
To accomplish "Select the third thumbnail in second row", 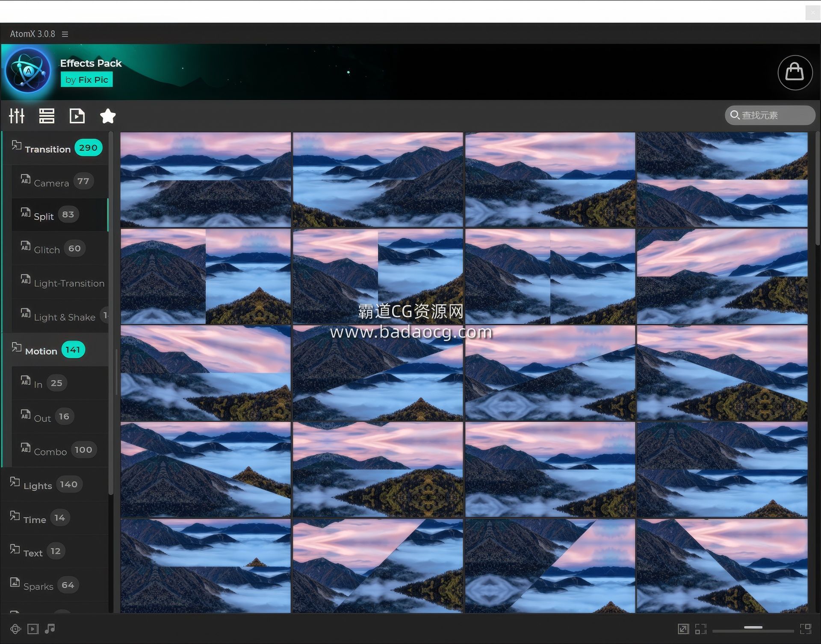I will [550, 276].
